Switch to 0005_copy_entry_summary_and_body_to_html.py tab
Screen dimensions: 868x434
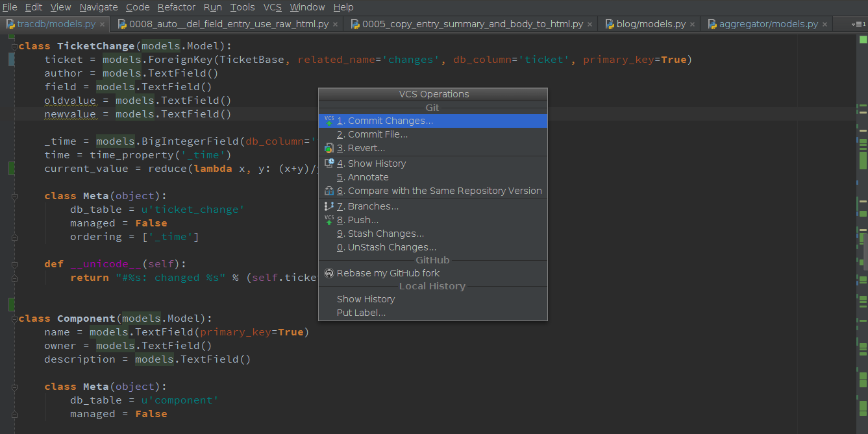click(x=472, y=24)
